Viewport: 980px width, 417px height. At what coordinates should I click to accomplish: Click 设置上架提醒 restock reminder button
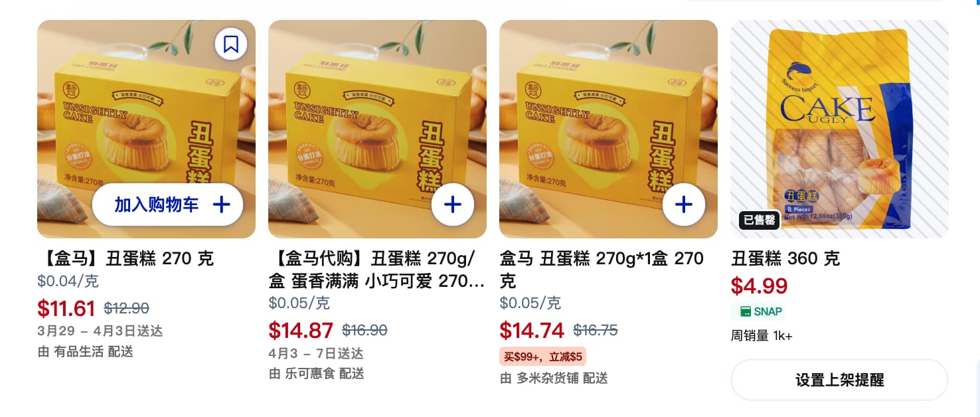(x=839, y=380)
